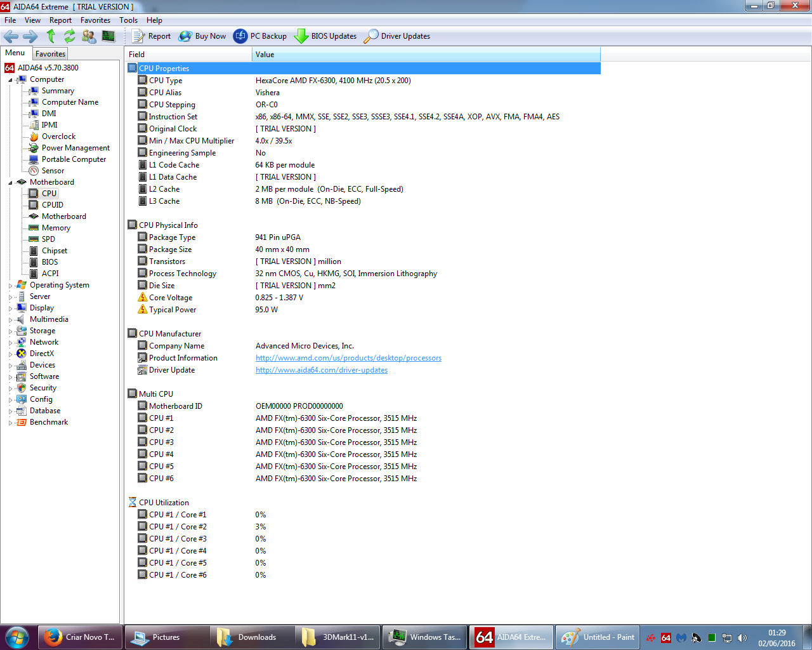This screenshot has width=812, height=650.
Task: Open the Help menu
Action: click(154, 20)
